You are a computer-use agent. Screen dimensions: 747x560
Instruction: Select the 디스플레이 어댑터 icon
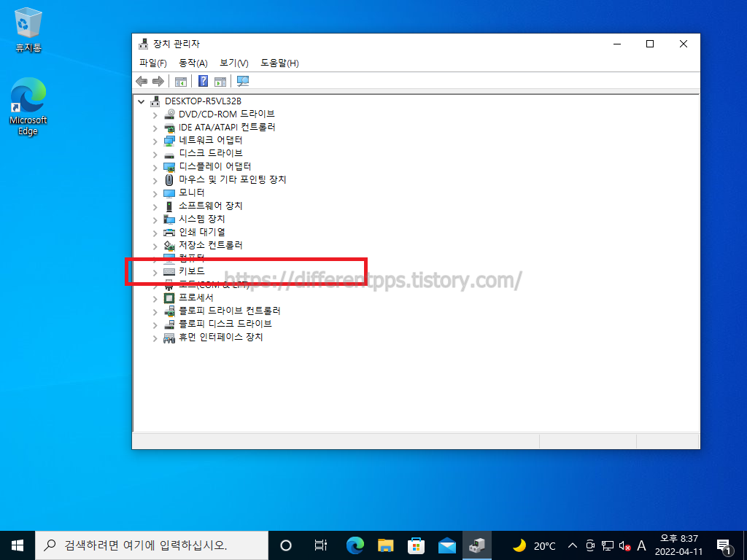[169, 167]
